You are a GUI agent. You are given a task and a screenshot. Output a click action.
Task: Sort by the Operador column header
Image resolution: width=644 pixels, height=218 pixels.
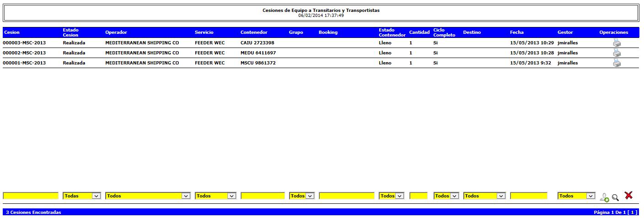tap(116, 32)
